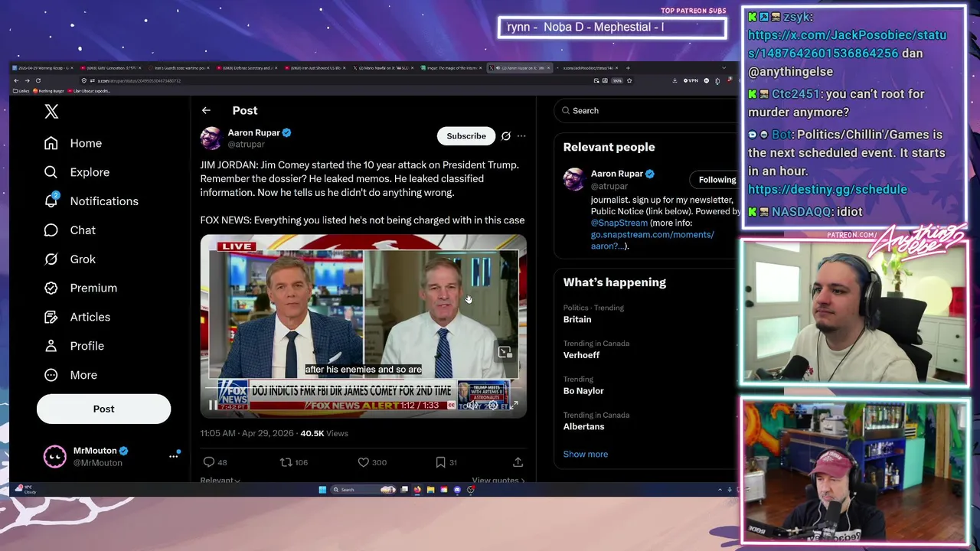This screenshot has height=551, width=980.
Task: Open Notifications in sidebar
Action: click(91, 201)
